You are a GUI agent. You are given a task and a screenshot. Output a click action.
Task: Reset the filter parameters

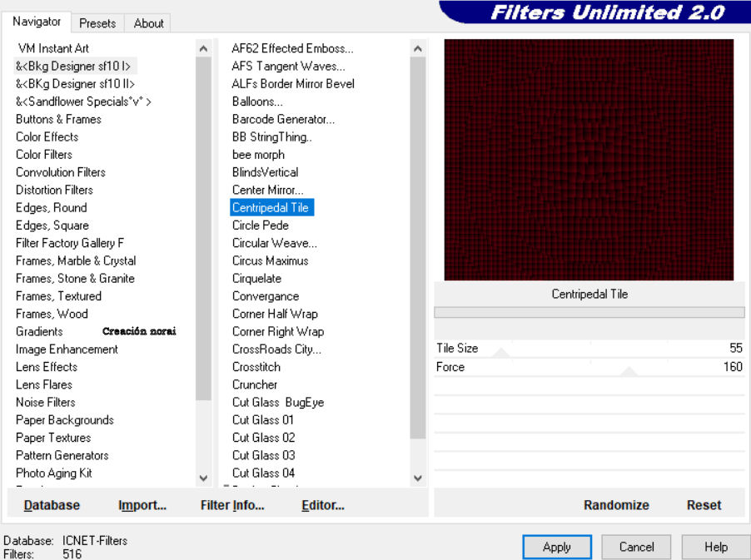pos(704,505)
